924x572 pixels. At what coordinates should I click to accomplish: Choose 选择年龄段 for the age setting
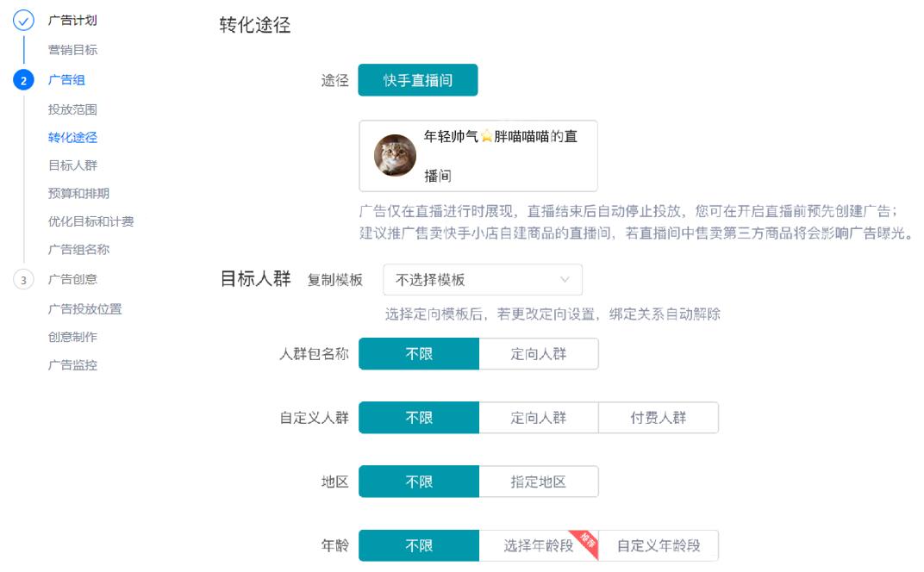[x=533, y=545]
